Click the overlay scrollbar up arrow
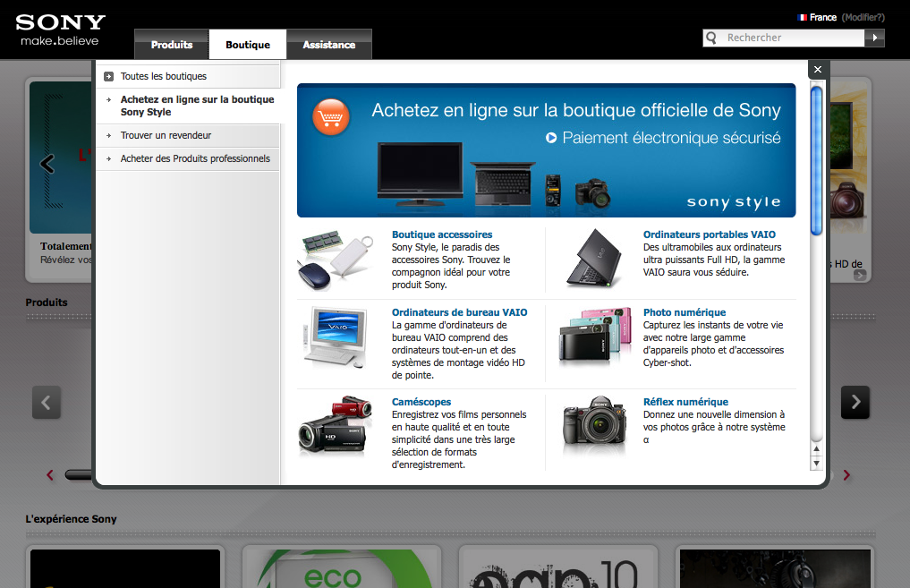 tap(817, 448)
